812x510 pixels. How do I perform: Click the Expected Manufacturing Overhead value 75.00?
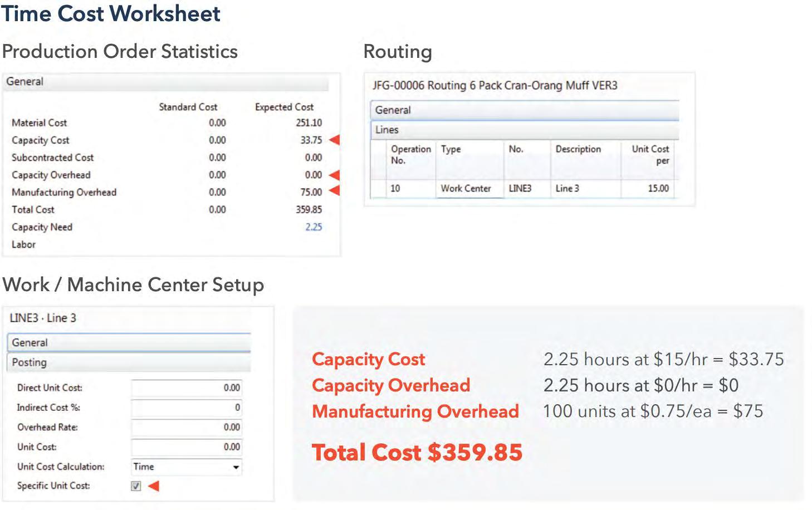coord(311,192)
